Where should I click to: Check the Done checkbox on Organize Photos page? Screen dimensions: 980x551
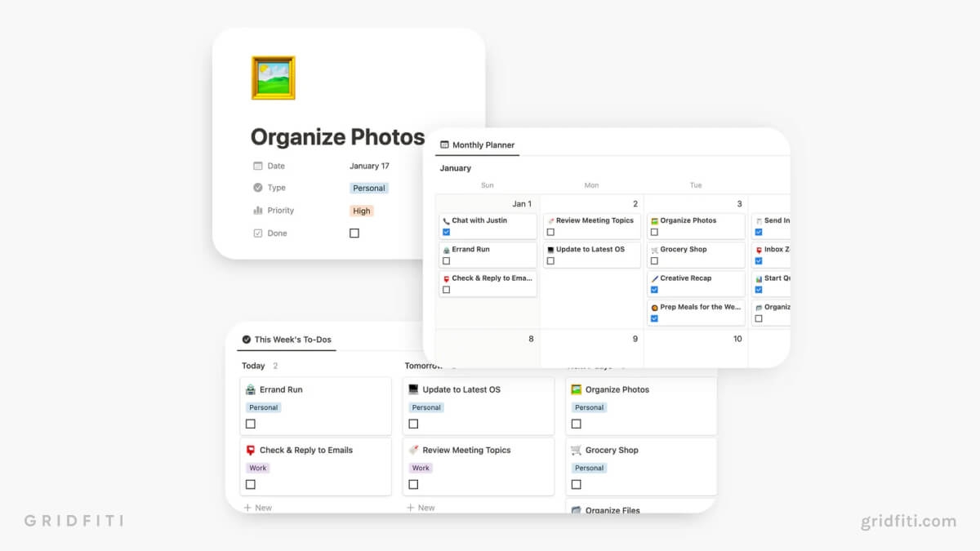354,233
